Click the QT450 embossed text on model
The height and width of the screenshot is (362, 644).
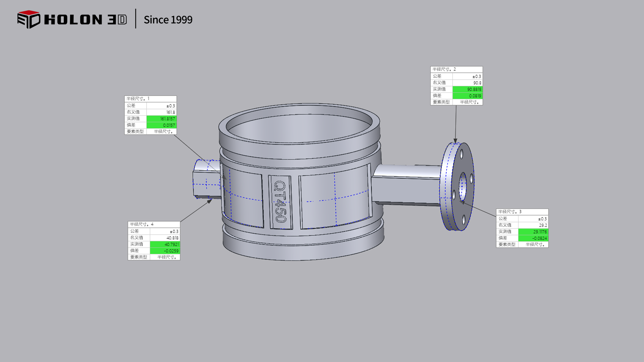tap(280, 202)
